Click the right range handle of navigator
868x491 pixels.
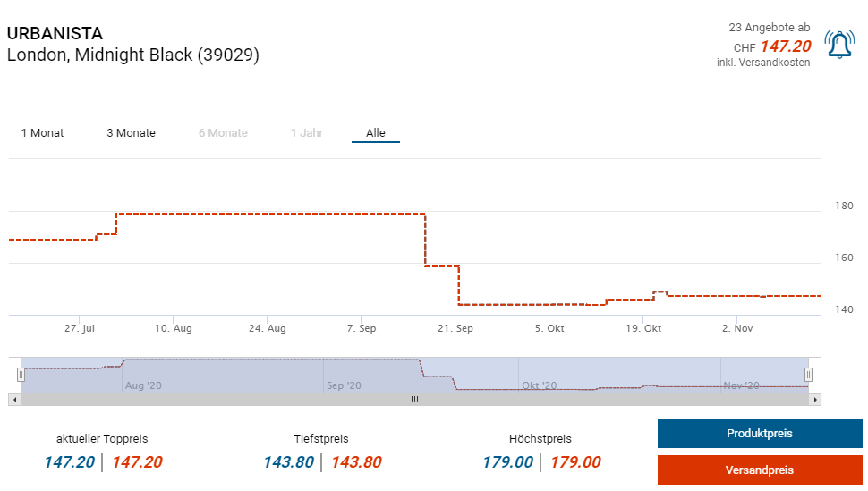808,375
